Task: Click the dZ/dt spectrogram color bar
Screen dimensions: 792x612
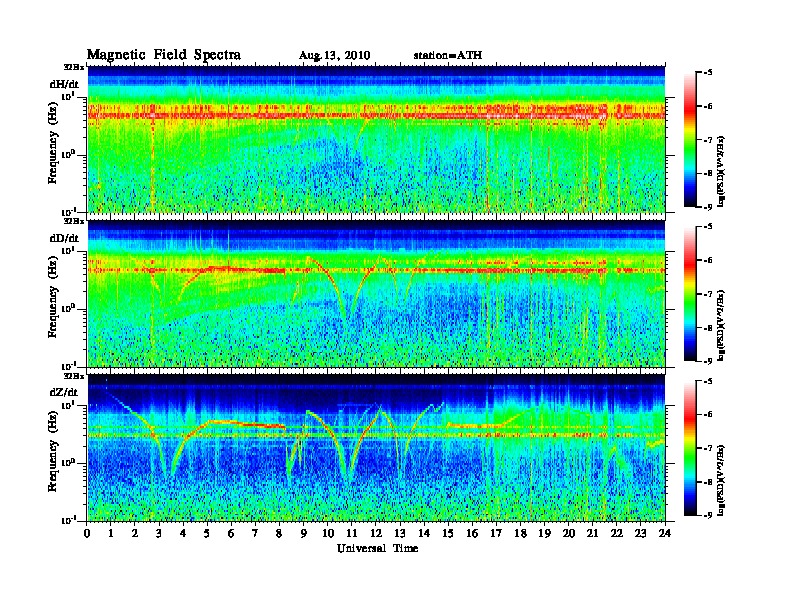Action: (690, 448)
